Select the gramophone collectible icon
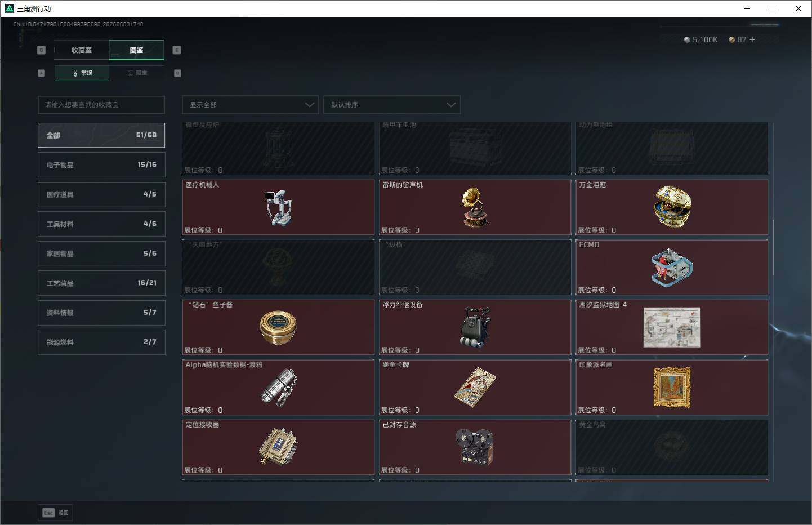This screenshot has height=525, width=812. tap(475, 207)
